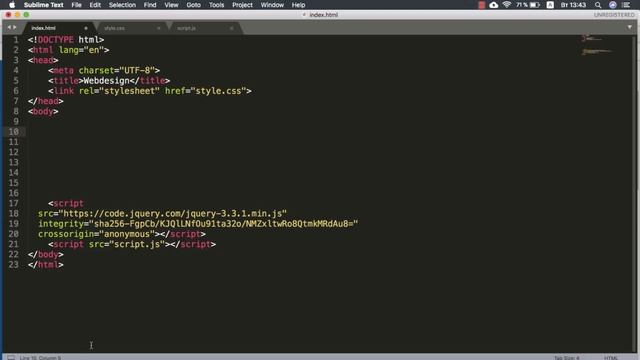Viewport: 640px width, 360px height.
Task: Click the next tab arrow
Action: [x=15, y=27]
